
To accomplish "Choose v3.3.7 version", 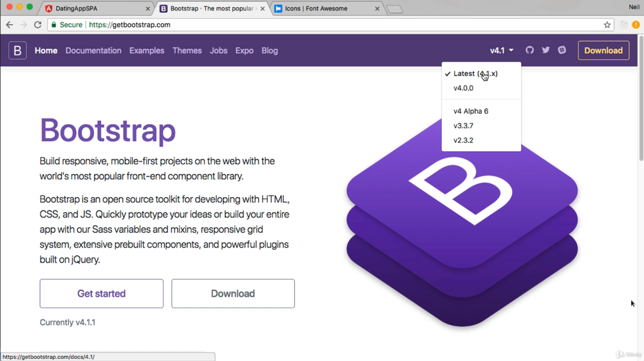I will 463,126.
